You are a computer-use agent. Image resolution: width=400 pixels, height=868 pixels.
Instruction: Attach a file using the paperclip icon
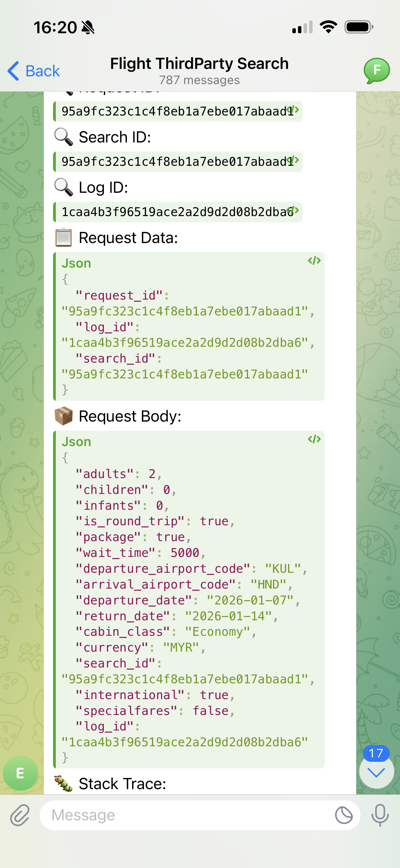(x=19, y=815)
